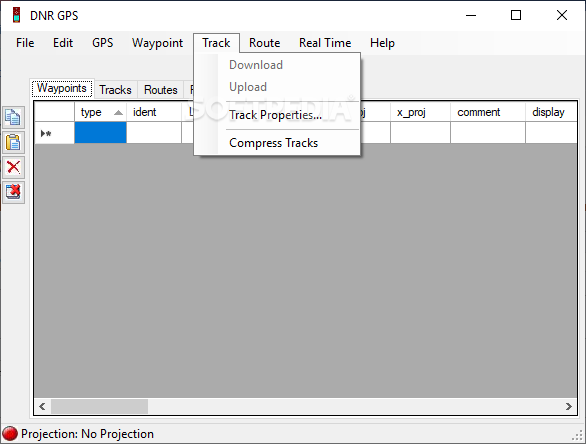The height and width of the screenshot is (444, 586).
Task: Sort by the type column header
Action: pos(100,112)
